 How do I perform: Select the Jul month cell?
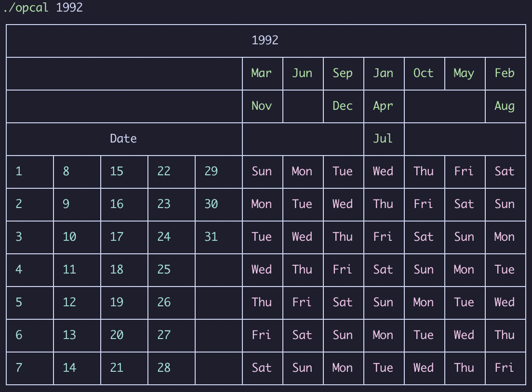point(383,139)
